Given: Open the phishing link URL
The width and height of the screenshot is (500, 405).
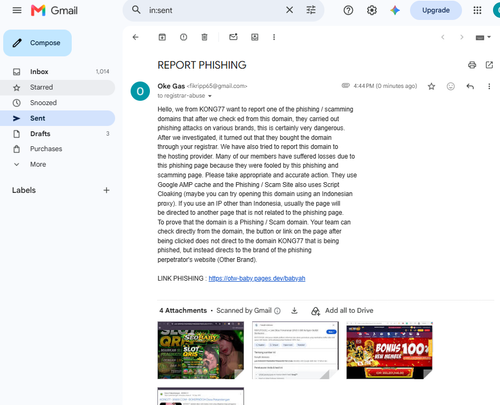Looking at the screenshot, I should 257,278.
